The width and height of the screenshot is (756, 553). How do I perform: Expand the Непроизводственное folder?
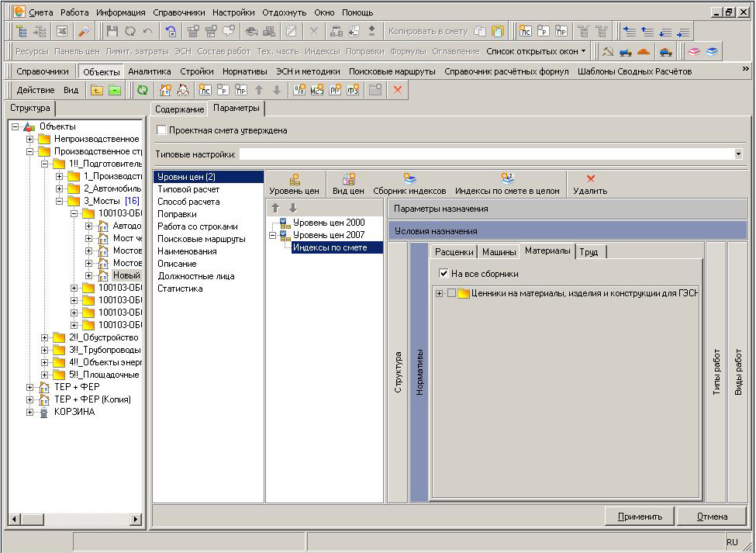(30, 140)
